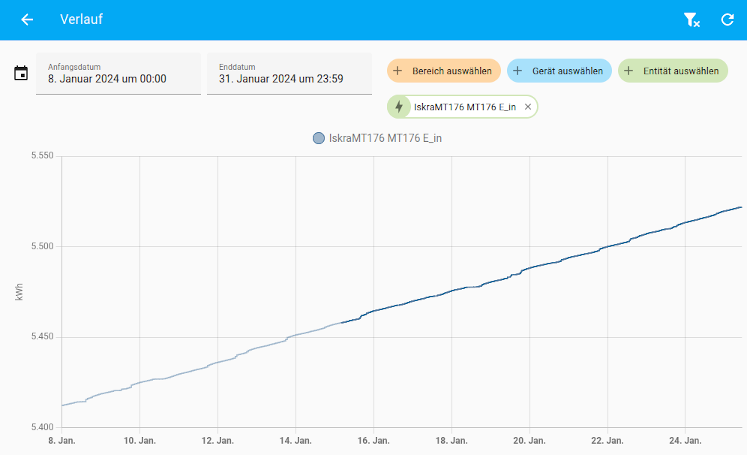747x455 pixels.
Task: Refresh the history view
Action: pyautogui.click(x=727, y=20)
